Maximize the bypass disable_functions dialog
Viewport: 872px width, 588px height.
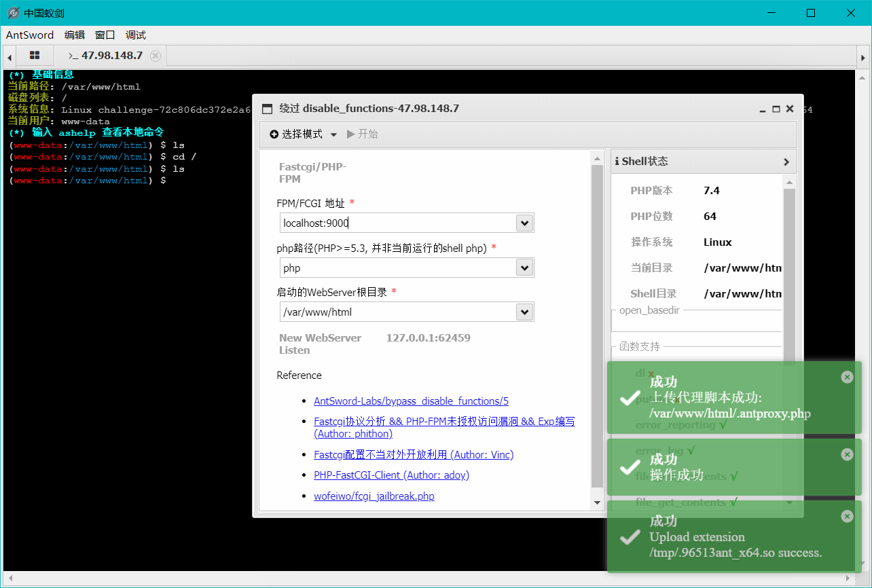776,109
